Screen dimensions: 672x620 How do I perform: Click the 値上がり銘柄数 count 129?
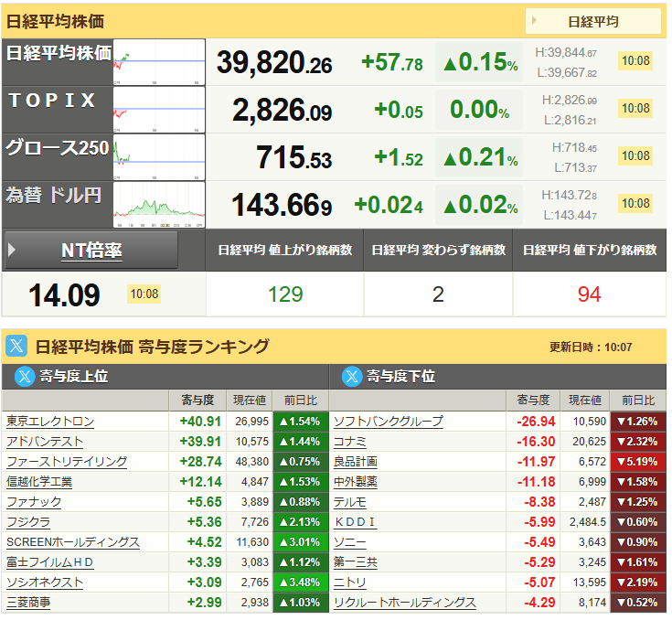(285, 294)
